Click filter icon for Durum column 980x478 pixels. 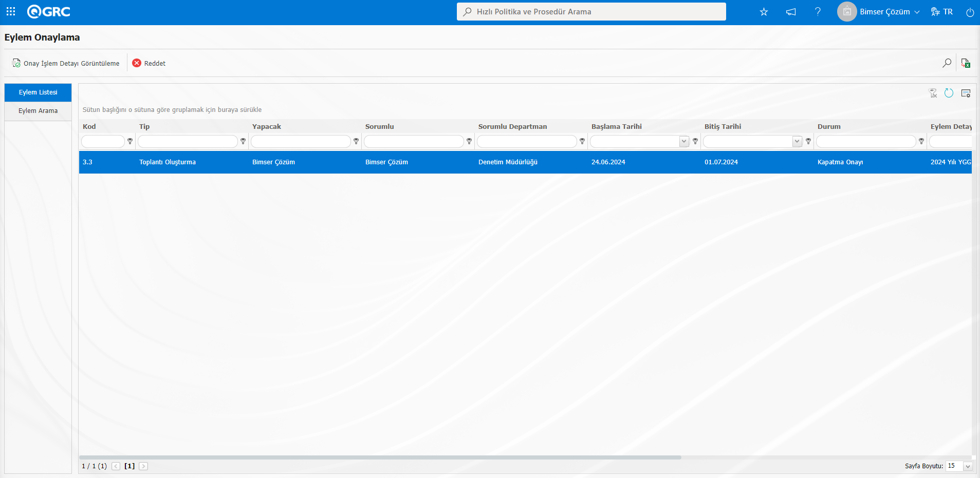921,141
